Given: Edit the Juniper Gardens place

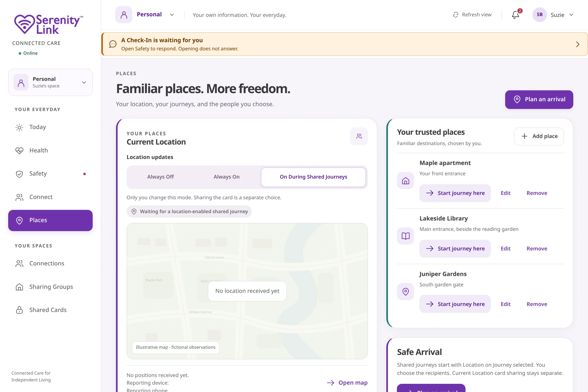Looking at the screenshot, I should (x=506, y=304).
